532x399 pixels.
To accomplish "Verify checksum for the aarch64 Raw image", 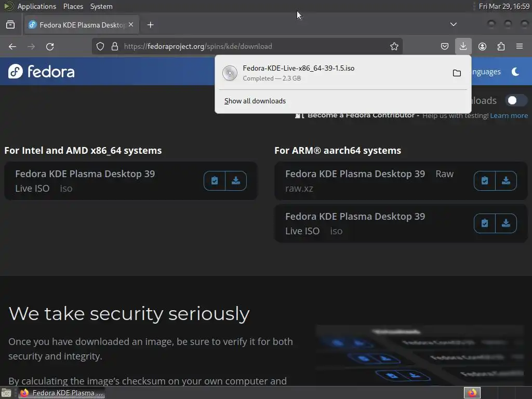I will [485, 180].
